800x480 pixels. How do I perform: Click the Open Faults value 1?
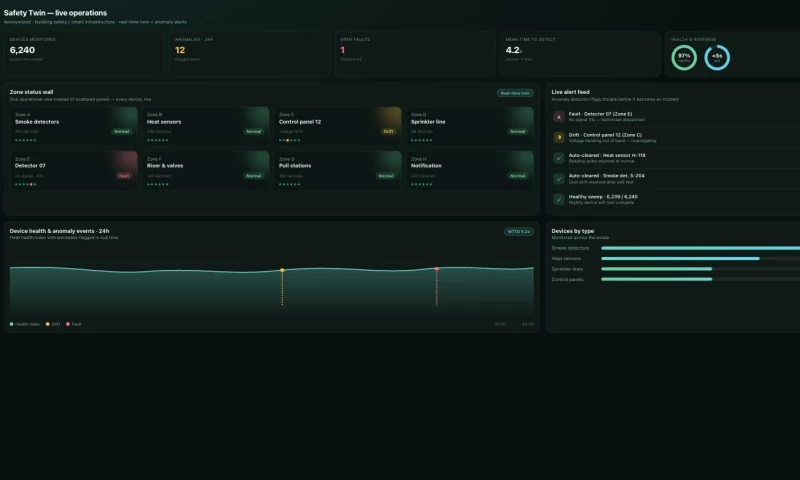click(x=342, y=50)
